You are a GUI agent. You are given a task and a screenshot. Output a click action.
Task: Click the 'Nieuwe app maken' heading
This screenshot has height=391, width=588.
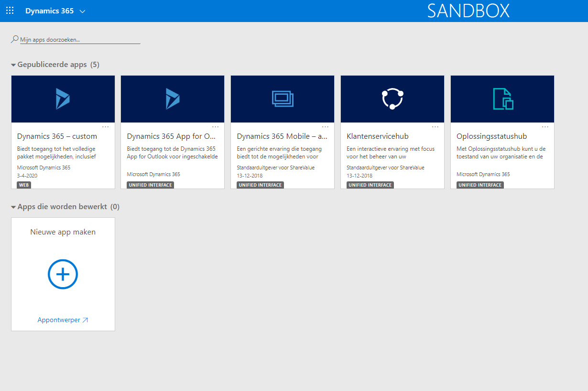pos(63,232)
